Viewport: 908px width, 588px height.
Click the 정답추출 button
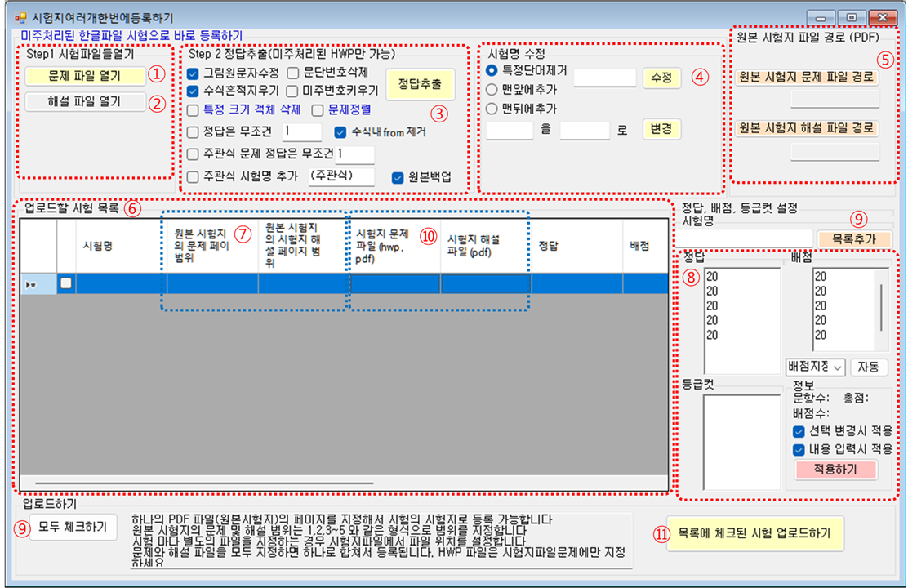pos(420,83)
